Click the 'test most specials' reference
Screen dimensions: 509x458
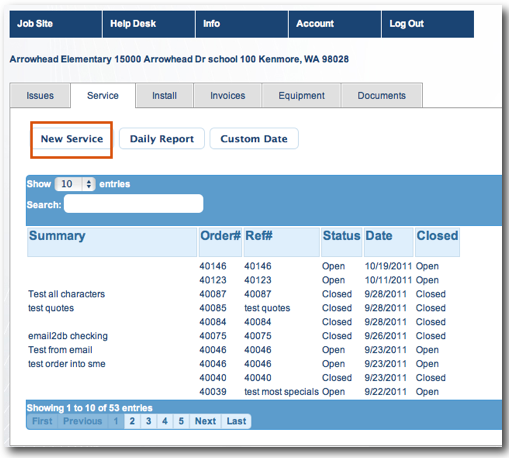coord(282,392)
